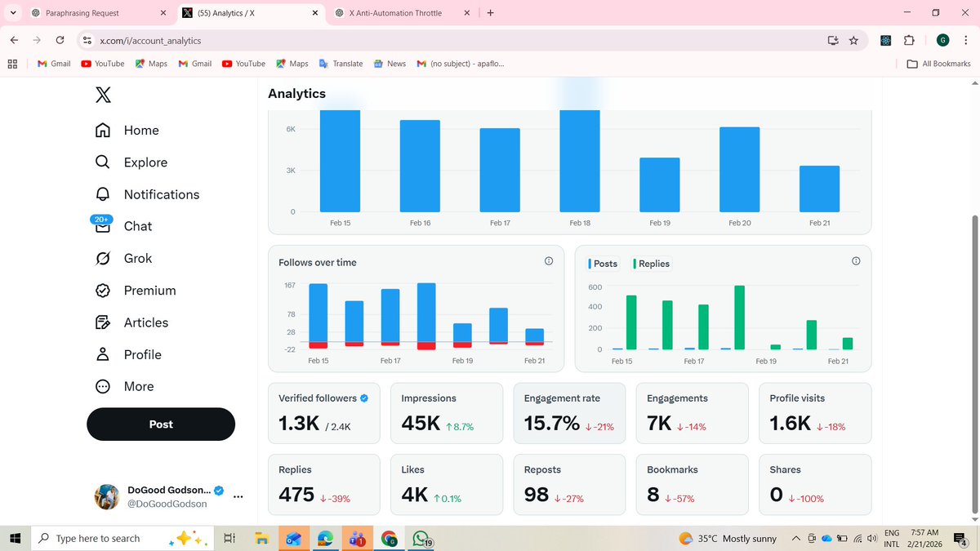
Task: Expand the More sidebar menu
Action: coord(102,386)
